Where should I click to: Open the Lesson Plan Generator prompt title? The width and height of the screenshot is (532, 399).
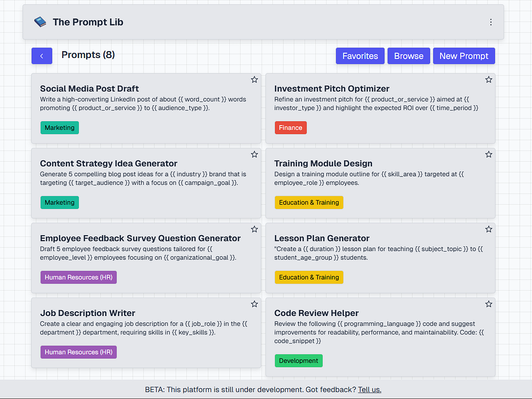pos(322,238)
